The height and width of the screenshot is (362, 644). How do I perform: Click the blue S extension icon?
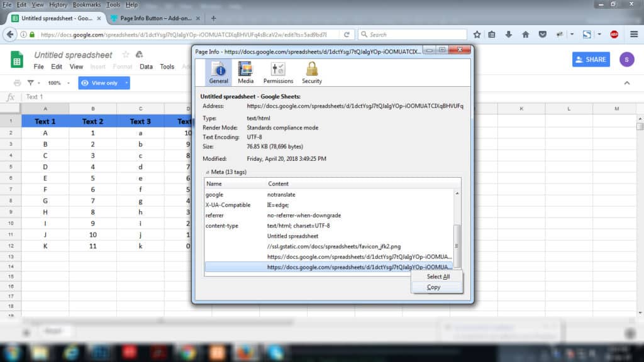point(587,35)
